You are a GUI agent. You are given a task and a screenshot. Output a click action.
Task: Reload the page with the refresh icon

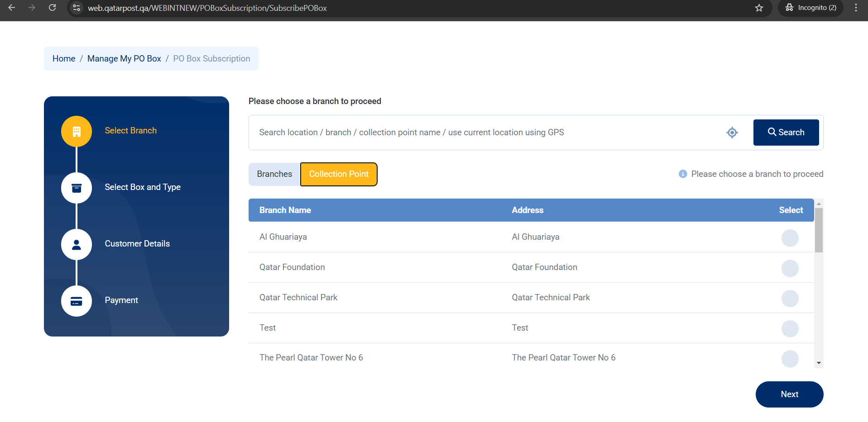coord(53,8)
